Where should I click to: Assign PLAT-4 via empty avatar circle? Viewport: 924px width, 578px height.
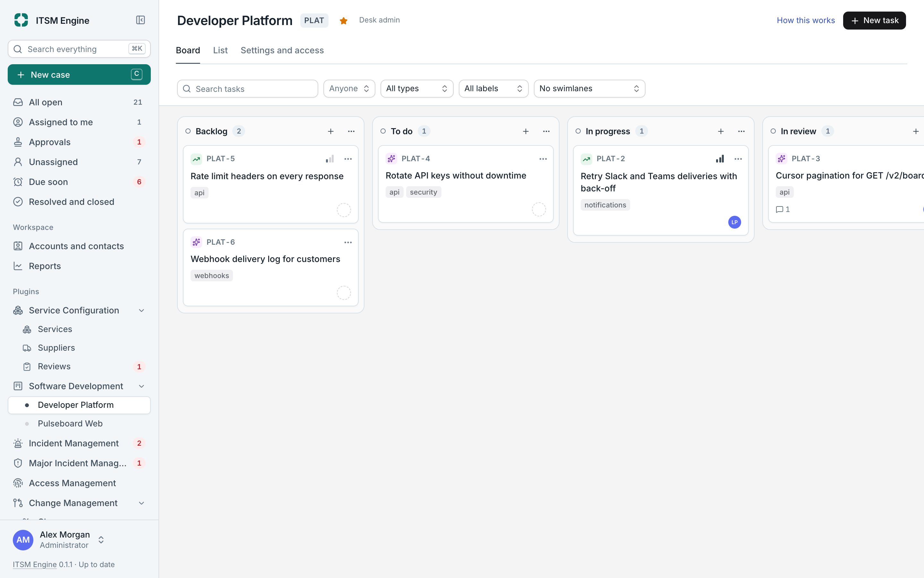(x=539, y=209)
